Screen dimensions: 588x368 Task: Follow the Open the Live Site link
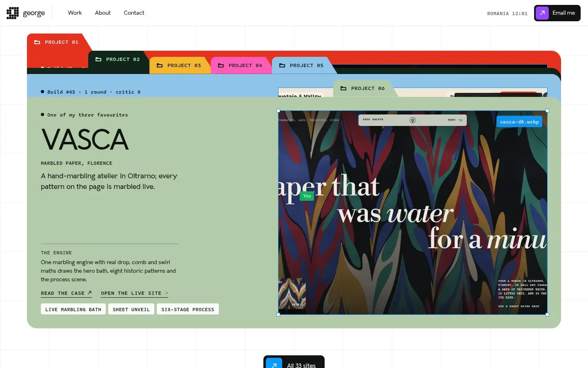click(134, 293)
